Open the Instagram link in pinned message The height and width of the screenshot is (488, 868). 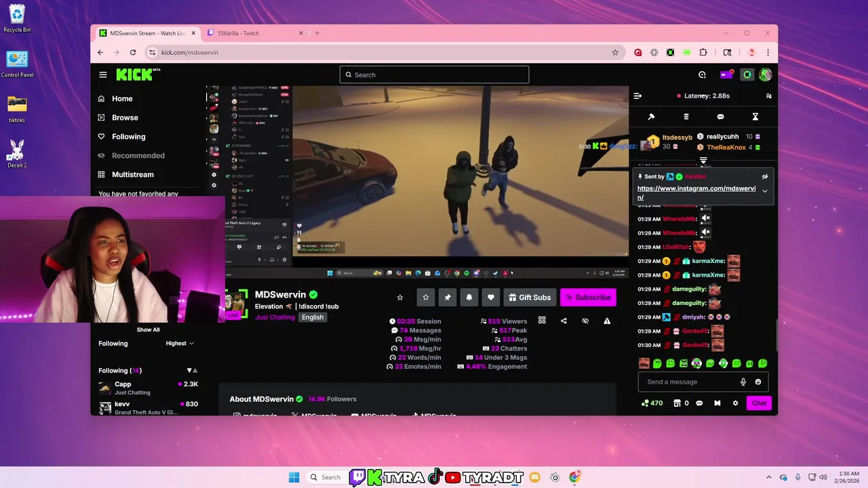696,192
